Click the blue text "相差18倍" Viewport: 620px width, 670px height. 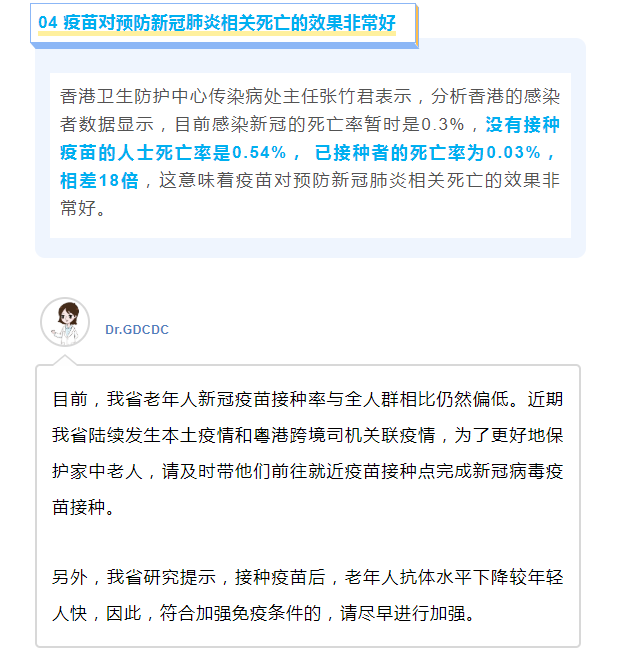pyautogui.click(x=99, y=180)
